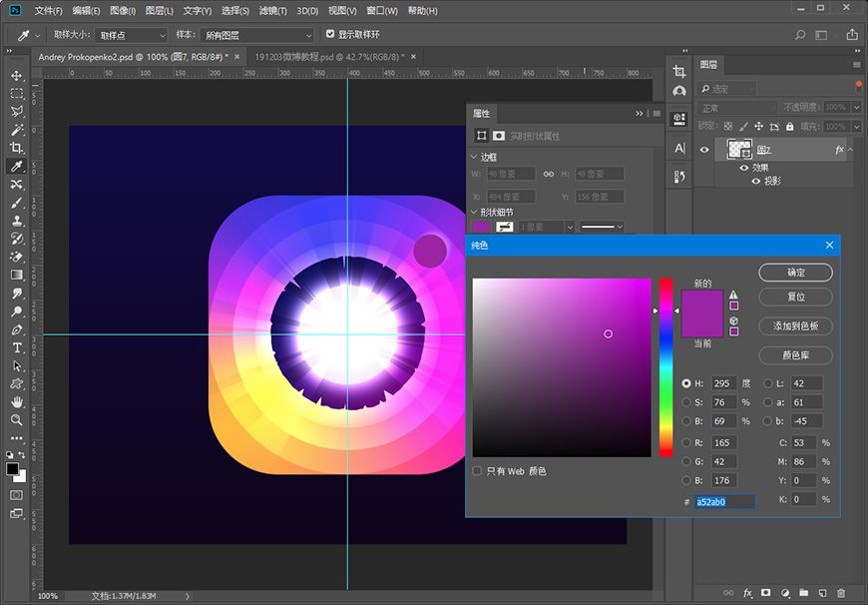Image resolution: width=868 pixels, height=605 pixels.
Task: Select the Magic Wand tool
Action: [17, 130]
